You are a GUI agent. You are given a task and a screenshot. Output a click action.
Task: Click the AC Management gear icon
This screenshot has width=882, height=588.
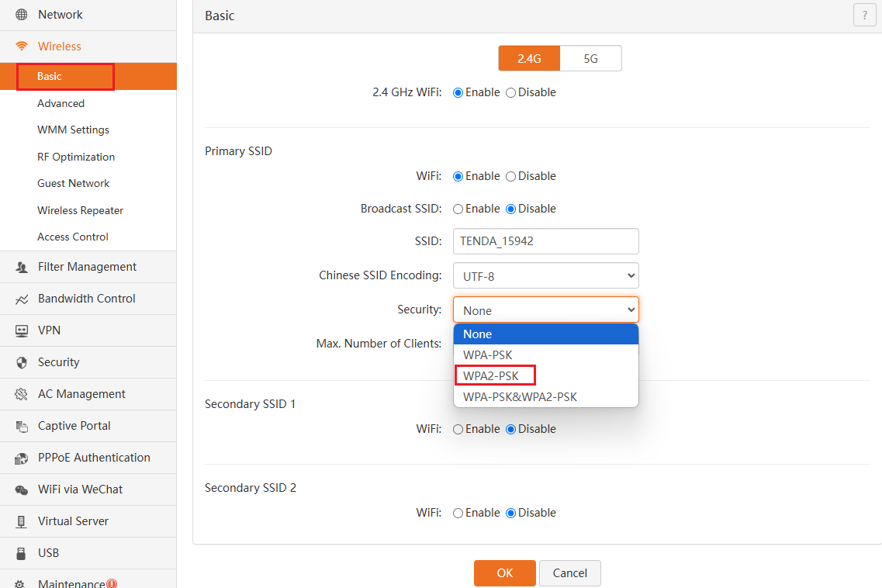[22, 394]
